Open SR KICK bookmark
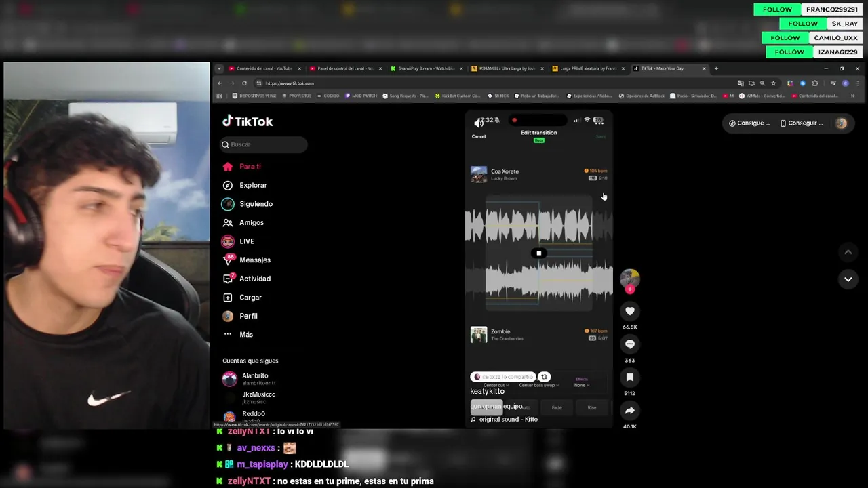This screenshot has width=868, height=488. tap(498, 96)
